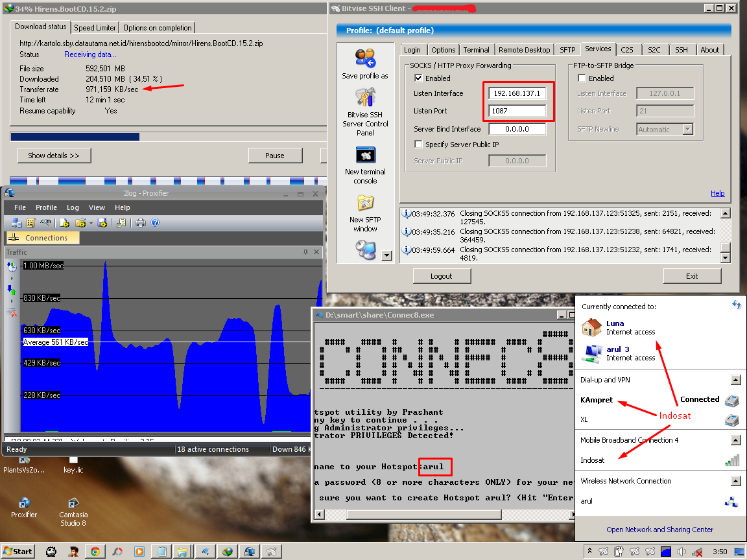The height and width of the screenshot is (560, 747).
Task: Open the Proxifier Profile menu
Action: [x=46, y=207]
